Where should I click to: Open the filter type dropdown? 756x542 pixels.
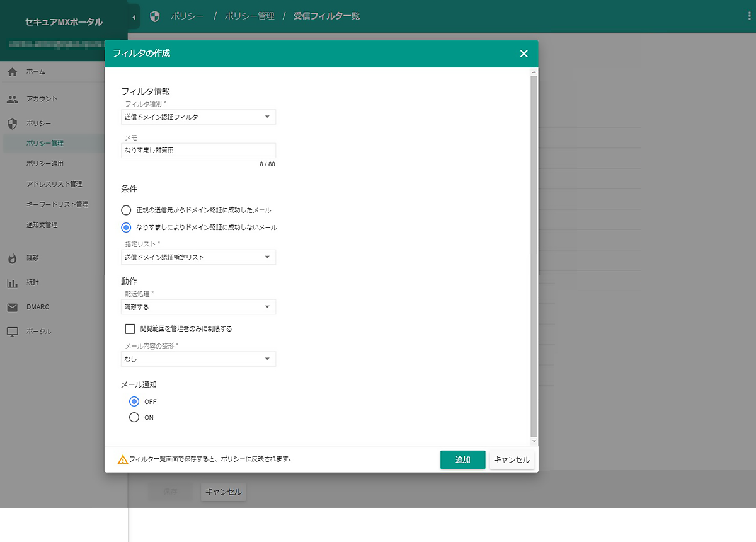coord(198,117)
